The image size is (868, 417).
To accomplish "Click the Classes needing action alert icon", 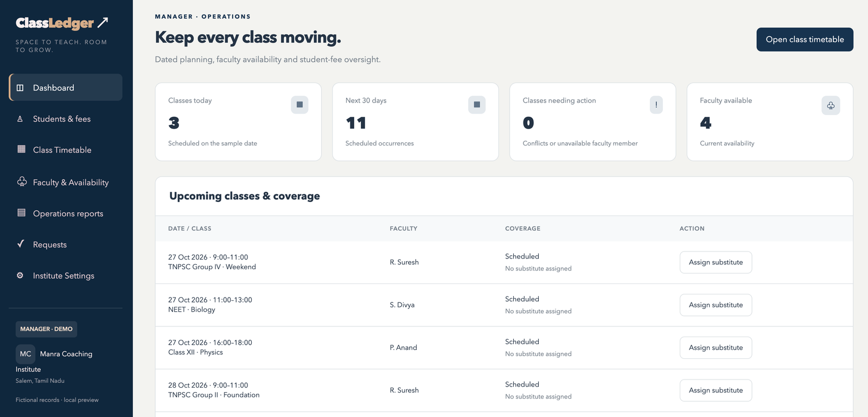I will point(656,105).
